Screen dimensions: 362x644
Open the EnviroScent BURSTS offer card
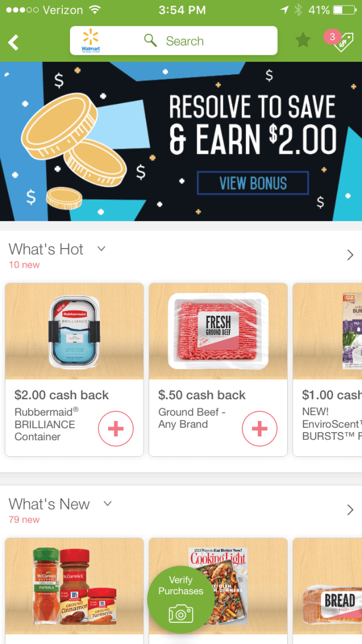pyautogui.click(x=328, y=370)
